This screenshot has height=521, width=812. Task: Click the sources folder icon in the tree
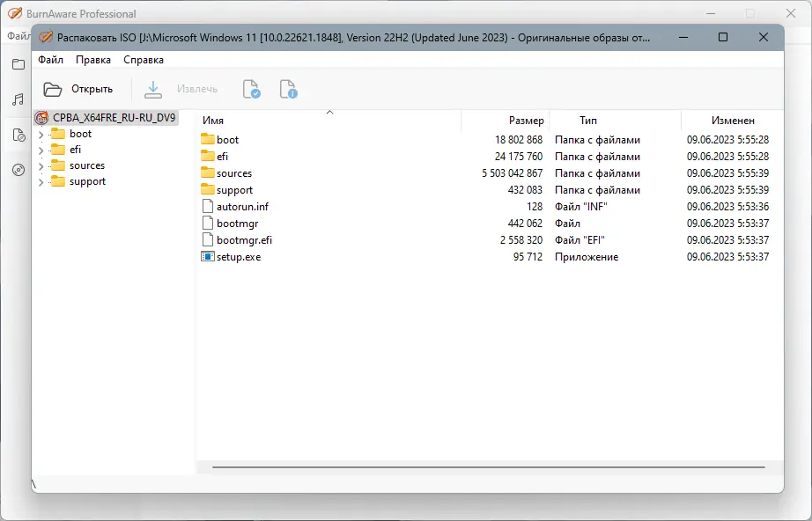coord(58,165)
